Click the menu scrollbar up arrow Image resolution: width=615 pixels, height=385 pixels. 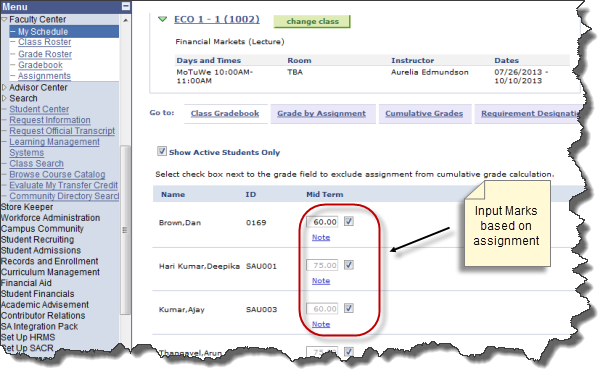(x=125, y=20)
